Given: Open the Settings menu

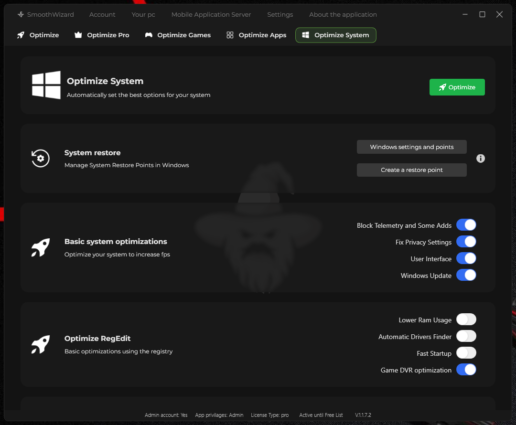Looking at the screenshot, I should pyautogui.click(x=280, y=15).
